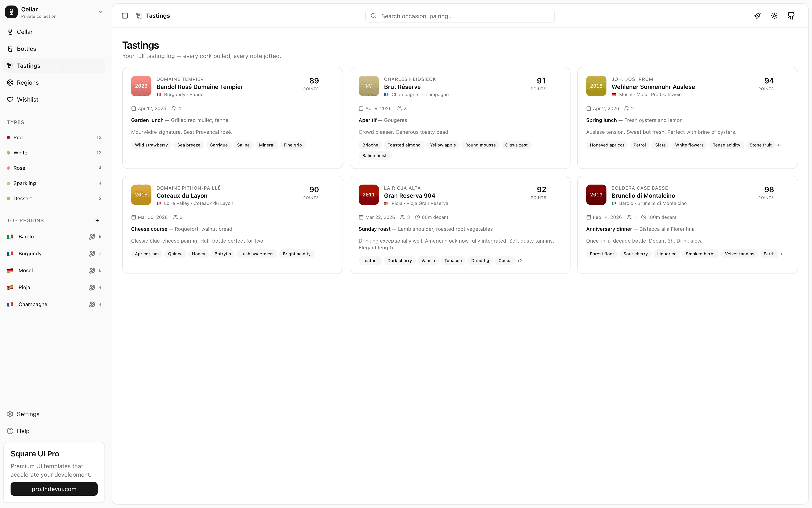Filter by Dessert wine type
This screenshot has width=812, height=508.
(54, 198)
